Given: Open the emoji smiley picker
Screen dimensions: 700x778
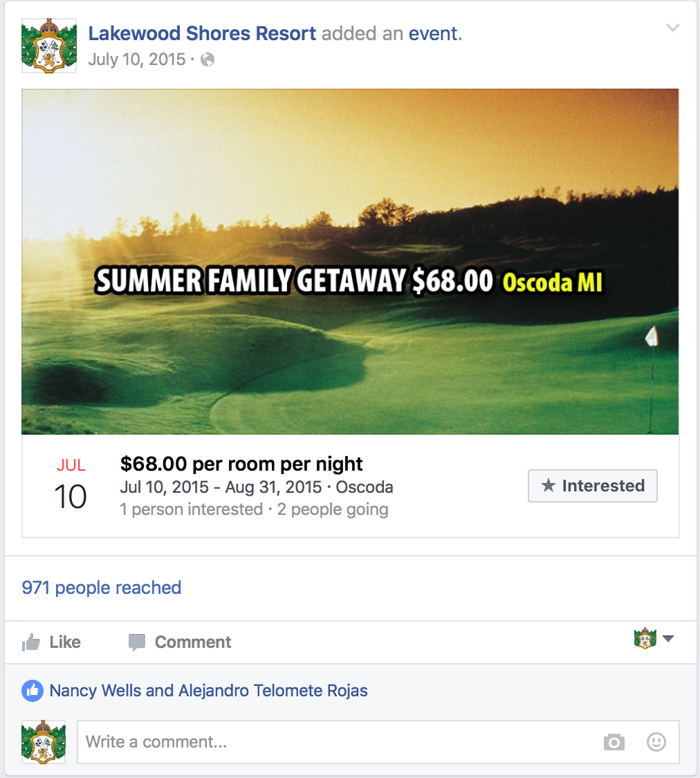Looking at the screenshot, I should pos(656,743).
